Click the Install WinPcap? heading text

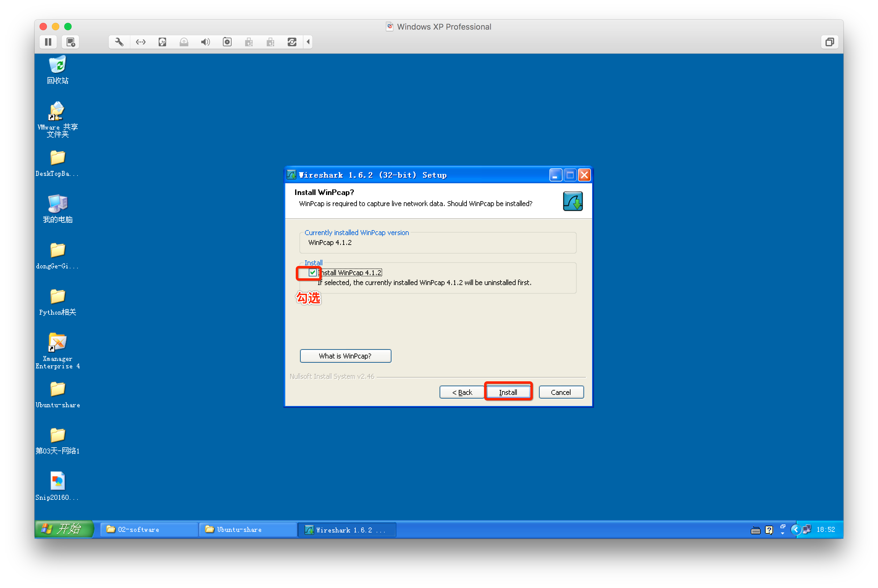[324, 193]
